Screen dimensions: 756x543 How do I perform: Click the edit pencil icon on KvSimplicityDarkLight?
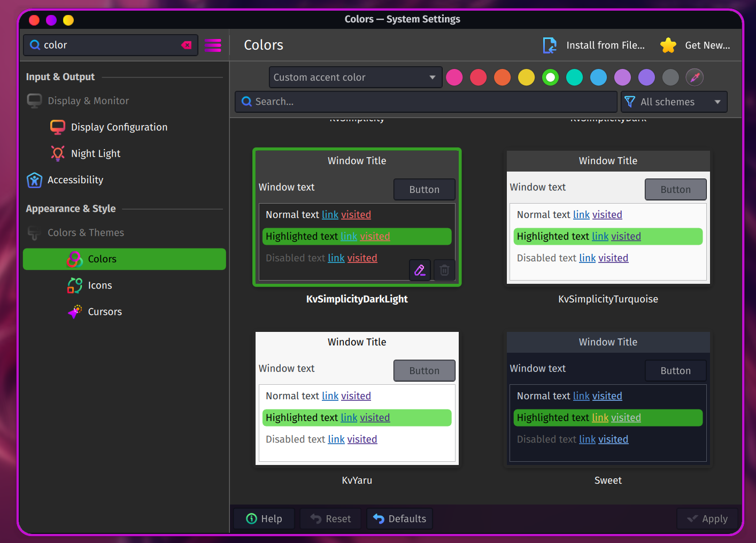pyautogui.click(x=420, y=270)
